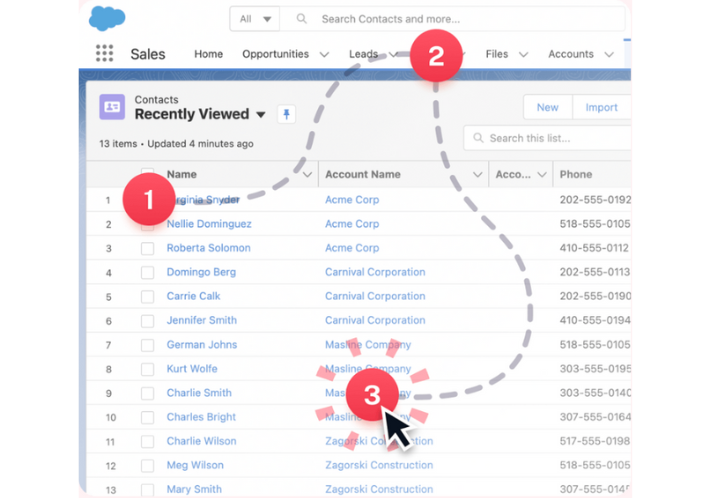This screenshot has width=711, height=498.
Task: Expand the Recently Viewed list selector
Action: click(261, 115)
